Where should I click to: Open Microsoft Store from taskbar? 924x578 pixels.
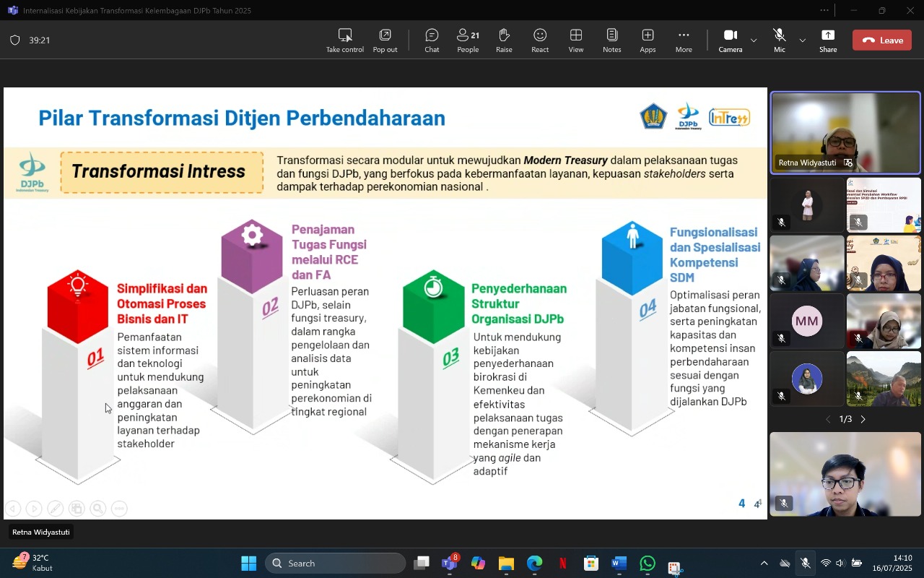pos(591,563)
